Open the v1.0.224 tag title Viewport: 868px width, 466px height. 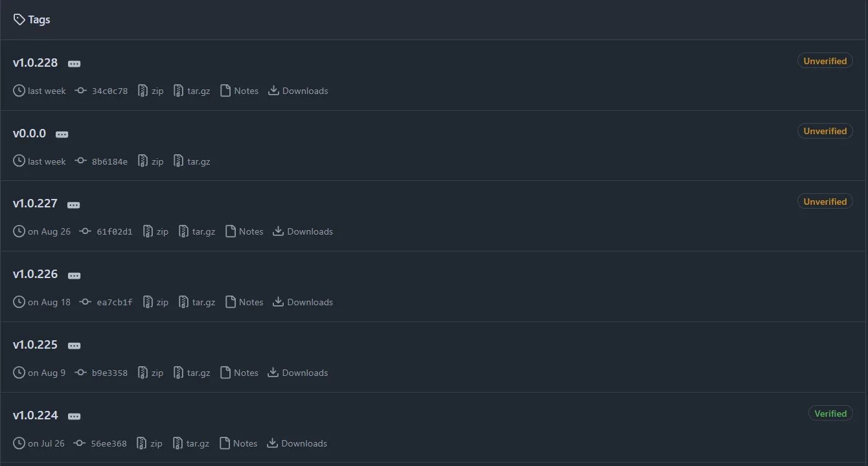point(36,415)
